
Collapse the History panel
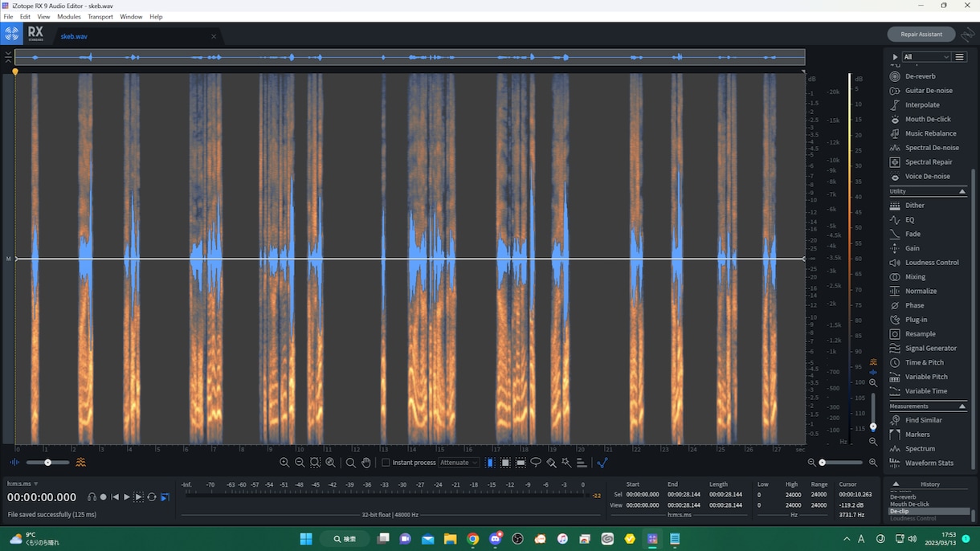896,484
